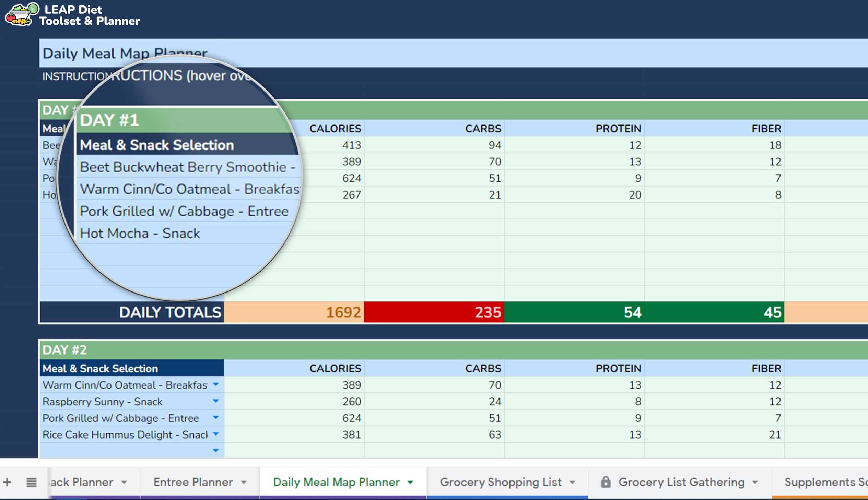
Task: Select the green 45 fiber total cell
Action: click(714, 312)
